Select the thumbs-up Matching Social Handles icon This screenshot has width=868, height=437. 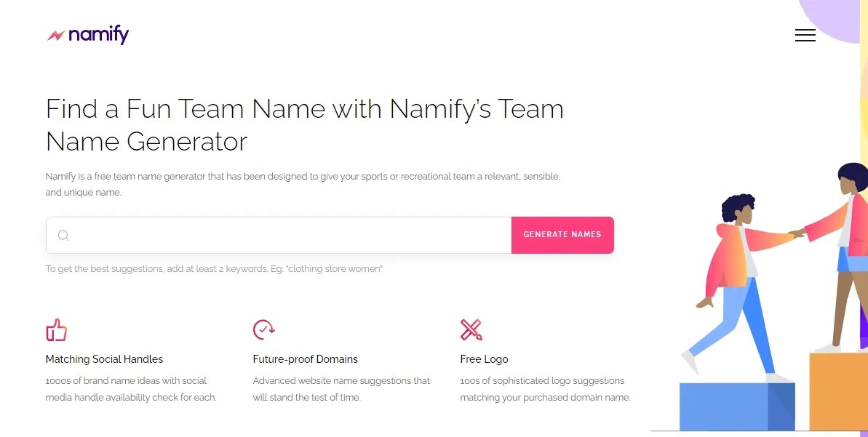pos(56,329)
